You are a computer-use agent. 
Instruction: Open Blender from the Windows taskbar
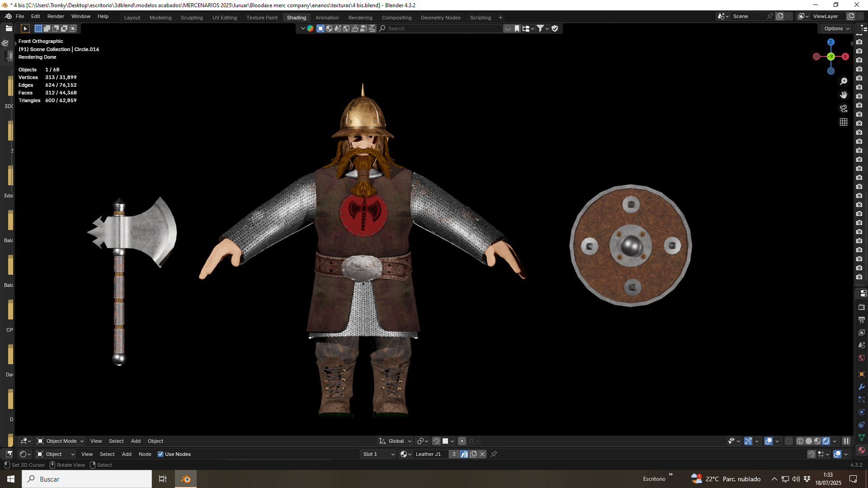[x=185, y=479]
